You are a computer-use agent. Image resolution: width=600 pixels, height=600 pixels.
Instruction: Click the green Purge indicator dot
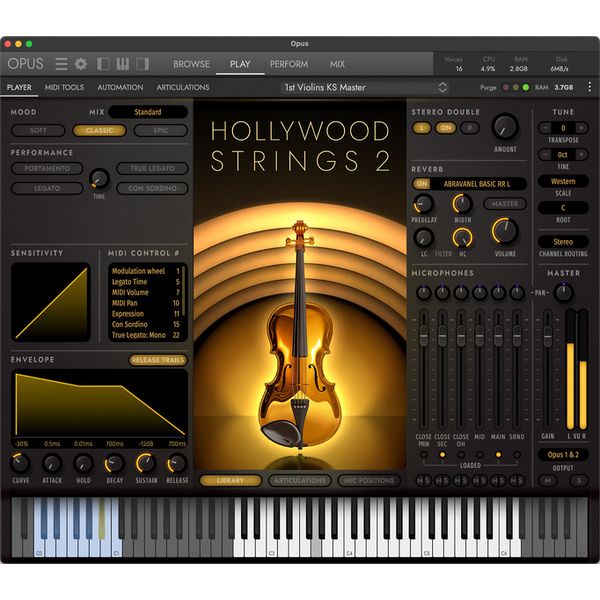(526, 88)
